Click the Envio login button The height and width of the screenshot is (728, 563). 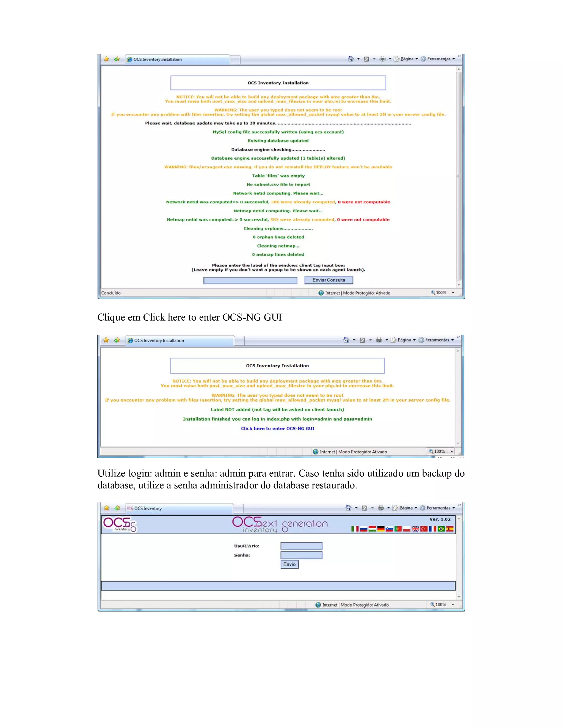pos(289,564)
